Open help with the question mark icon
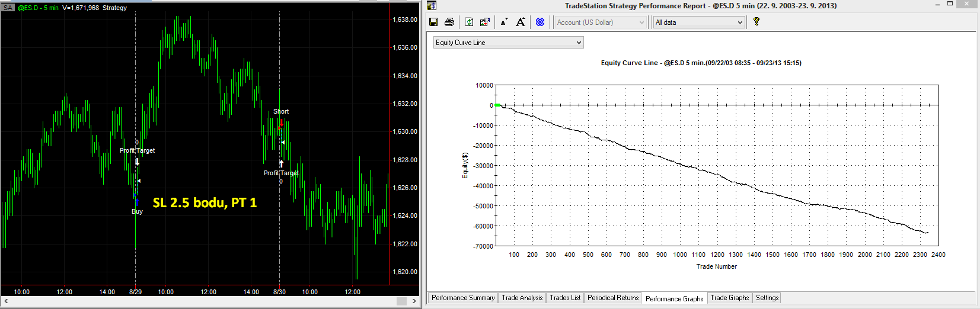Screen dimensions: 980x309 click(756, 22)
